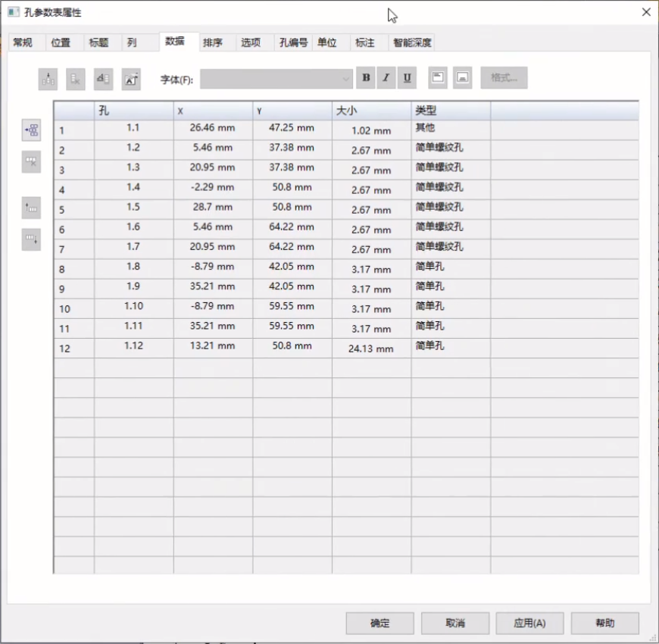Close the 孔参数表属性 dialog
Screen dimensions: 659x644
646,12
